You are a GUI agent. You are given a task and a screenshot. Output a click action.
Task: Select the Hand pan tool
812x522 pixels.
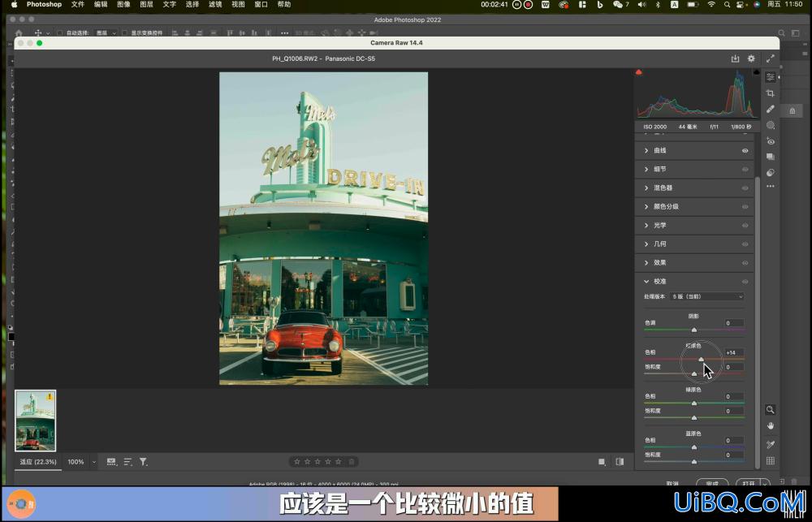771,425
